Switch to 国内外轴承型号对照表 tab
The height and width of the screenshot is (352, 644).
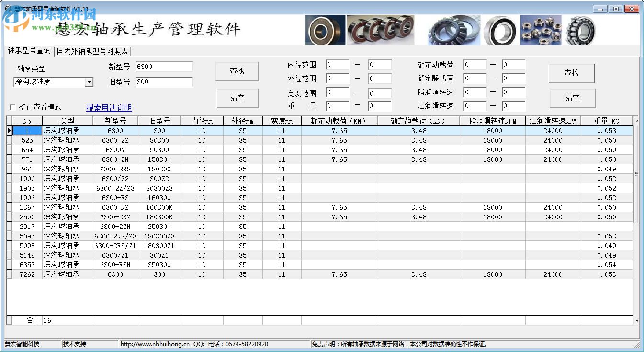pos(91,51)
